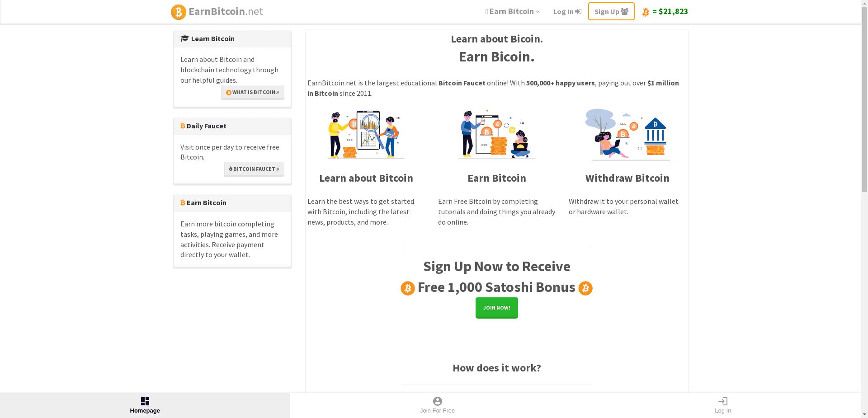The height and width of the screenshot is (418, 868).
Task: Click the Bitcoin Faucet bold text in intro
Action: [x=462, y=83]
